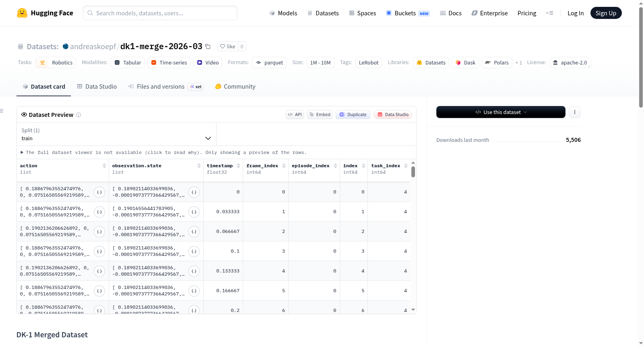Focus the search models, datasets, users field
Screen dimensions: 644x347
(160, 13)
